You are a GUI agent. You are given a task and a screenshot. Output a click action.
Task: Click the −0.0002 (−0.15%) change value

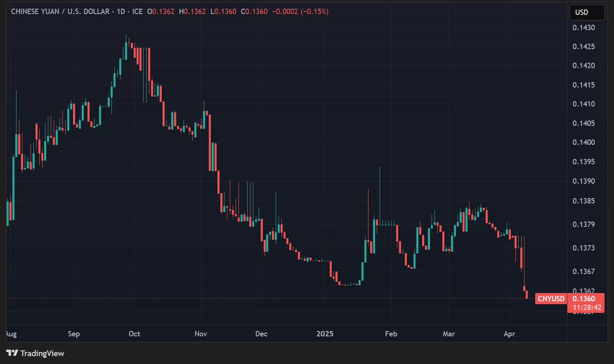click(x=300, y=12)
